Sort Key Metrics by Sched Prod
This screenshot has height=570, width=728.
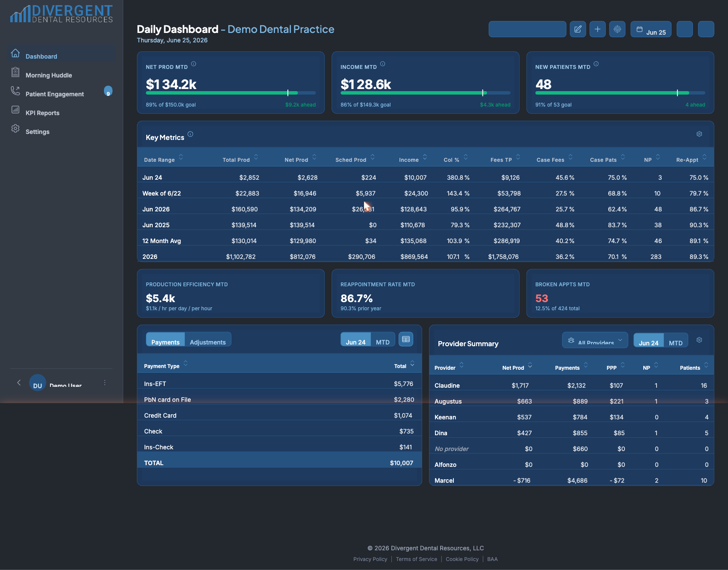[x=355, y=159]
